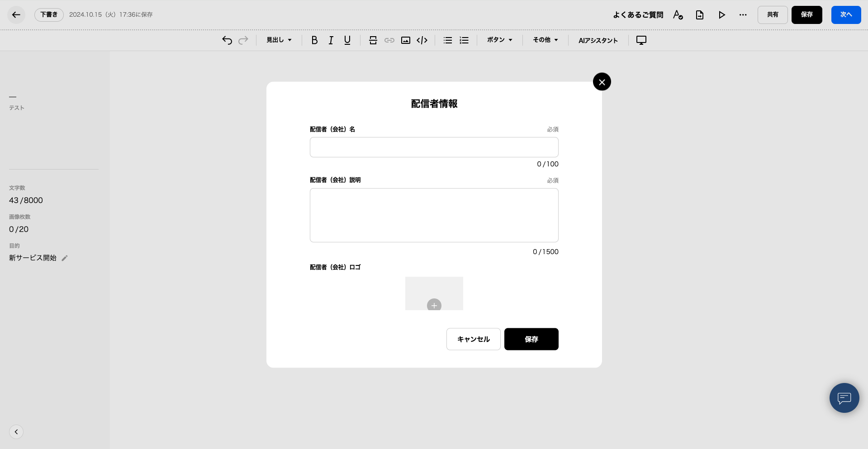Edit the purpose with the pencil icon

(65, 258)
